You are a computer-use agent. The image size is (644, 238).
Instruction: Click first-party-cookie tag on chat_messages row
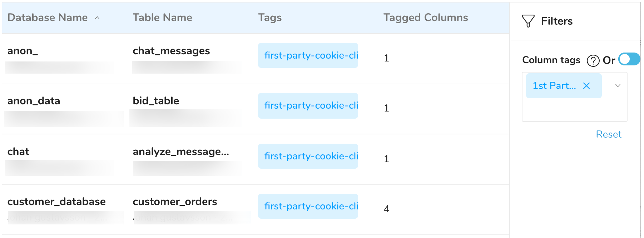coord(308,55)
